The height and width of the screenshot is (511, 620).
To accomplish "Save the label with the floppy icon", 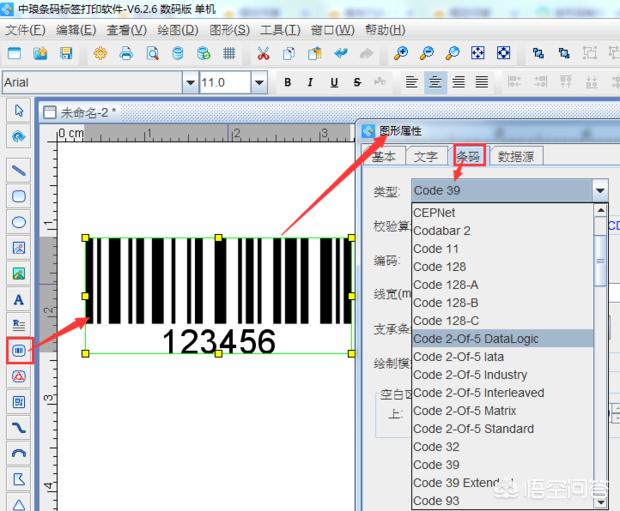I will pos(66,53).
